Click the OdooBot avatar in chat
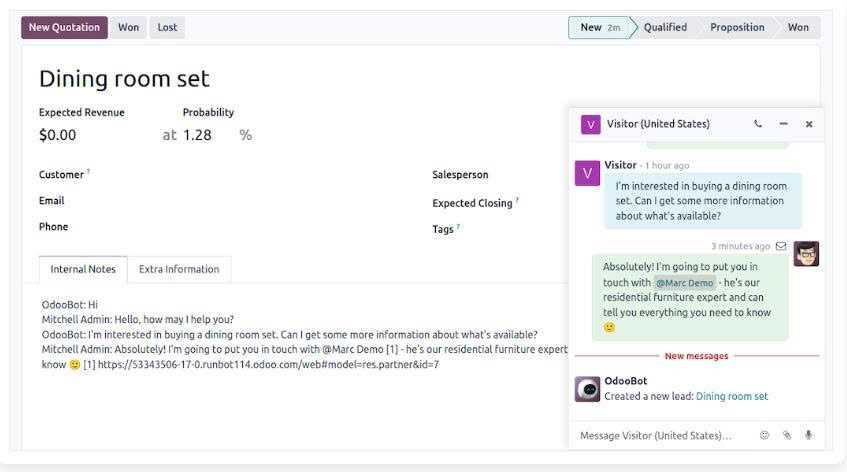Viewport: 847px width, 472px height. click(588, 389)
